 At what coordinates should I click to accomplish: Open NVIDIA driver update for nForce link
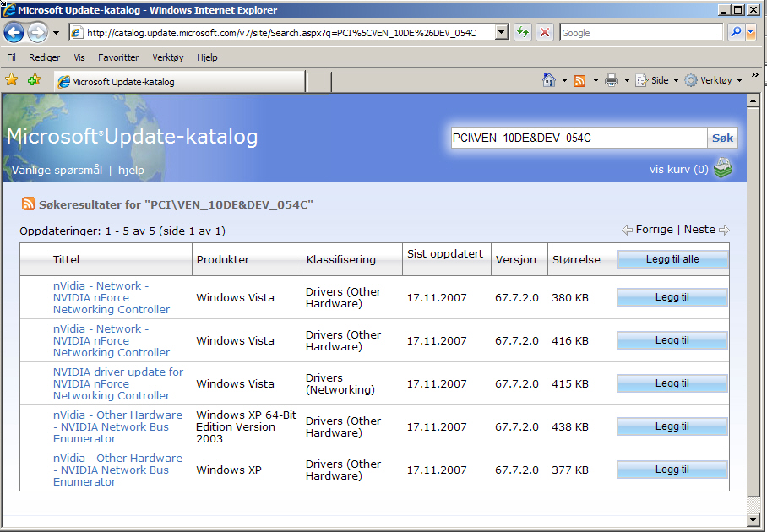(x=118, y=384)
